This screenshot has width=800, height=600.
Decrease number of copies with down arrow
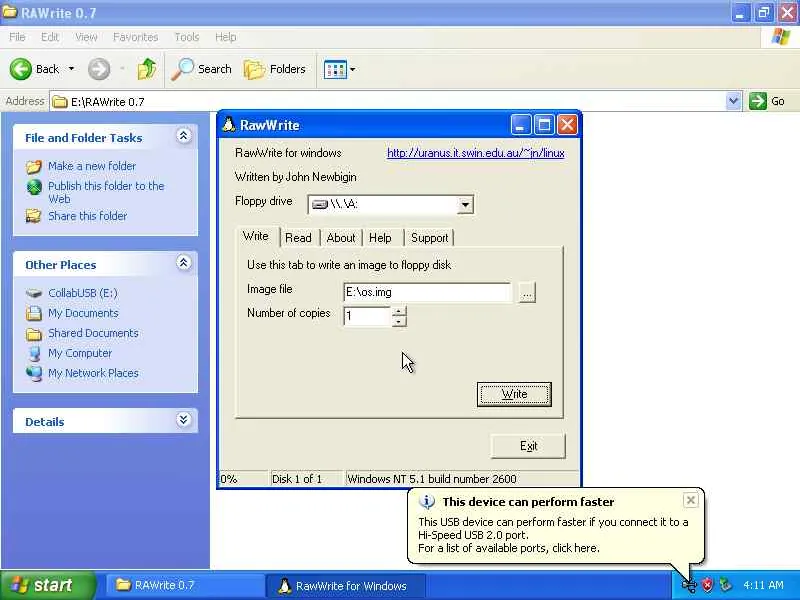tap(399, 321)
